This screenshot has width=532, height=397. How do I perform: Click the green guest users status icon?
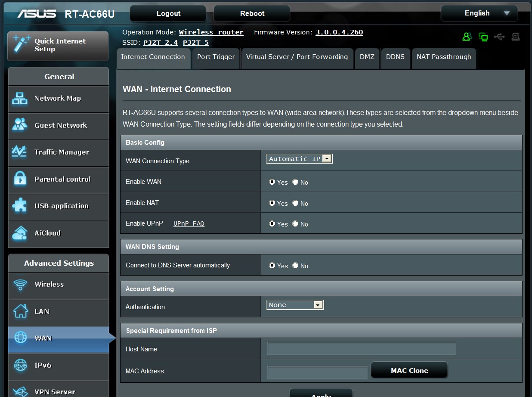click(467, 37)
